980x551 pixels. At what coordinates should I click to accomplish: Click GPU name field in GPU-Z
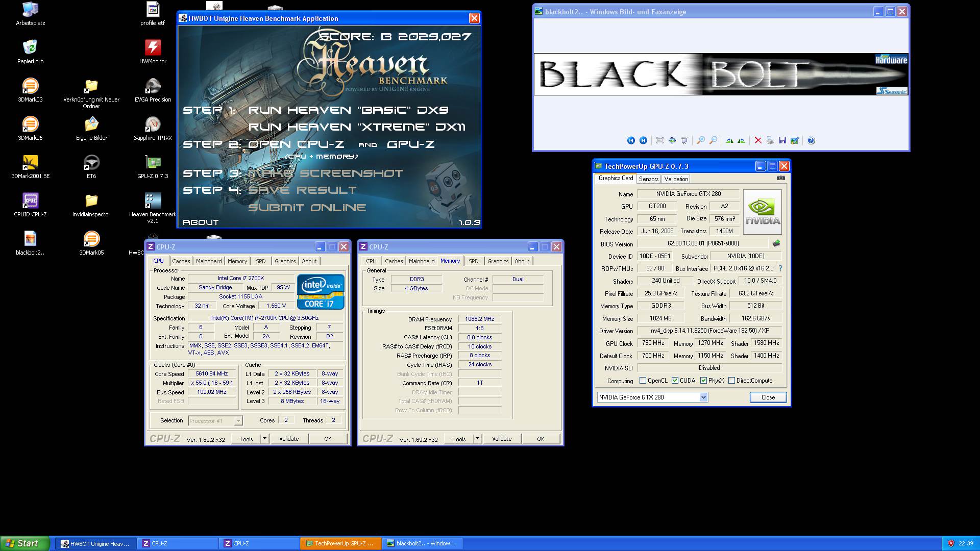[688, 194]
